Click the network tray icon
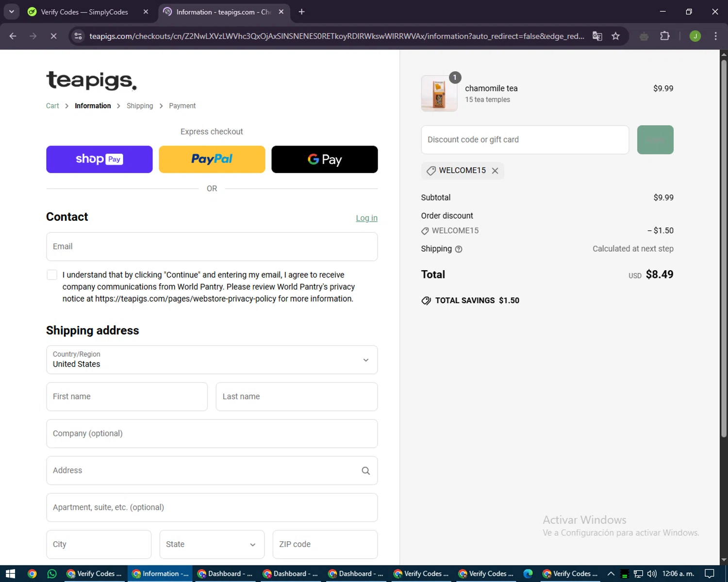 click(x=638, y=574)
